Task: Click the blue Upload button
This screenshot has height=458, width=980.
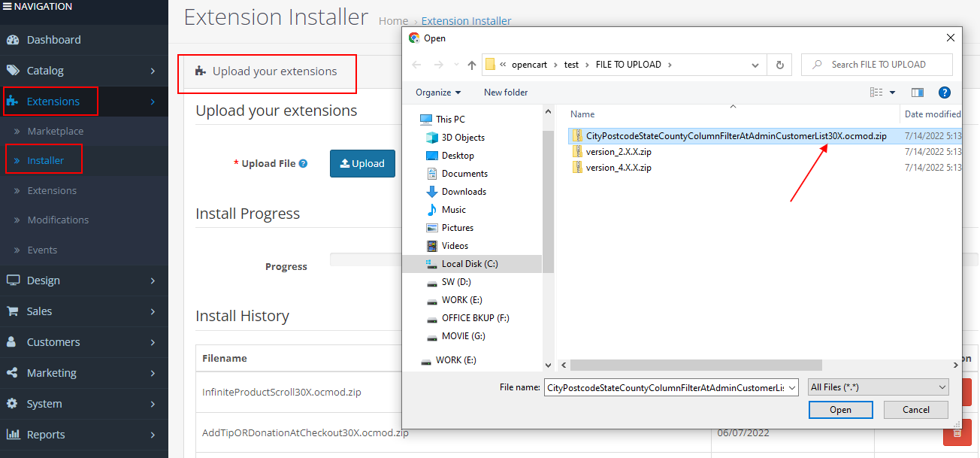Action: (362, 163)
